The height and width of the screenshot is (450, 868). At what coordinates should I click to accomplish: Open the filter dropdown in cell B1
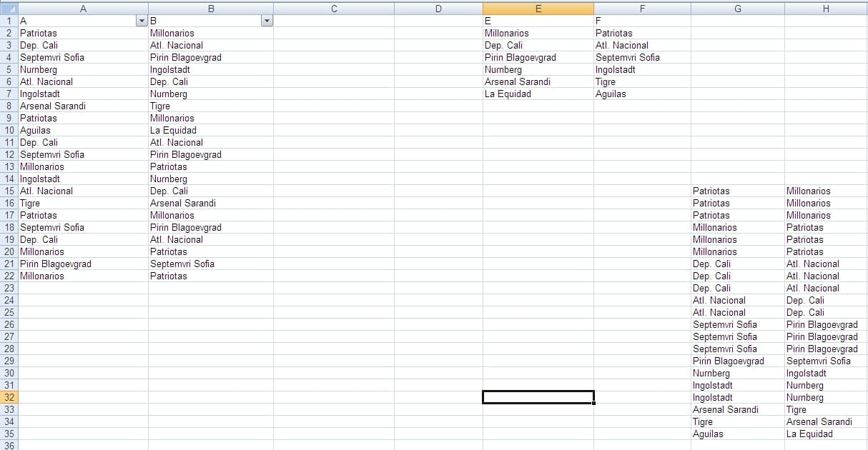[x=267, y=21]
